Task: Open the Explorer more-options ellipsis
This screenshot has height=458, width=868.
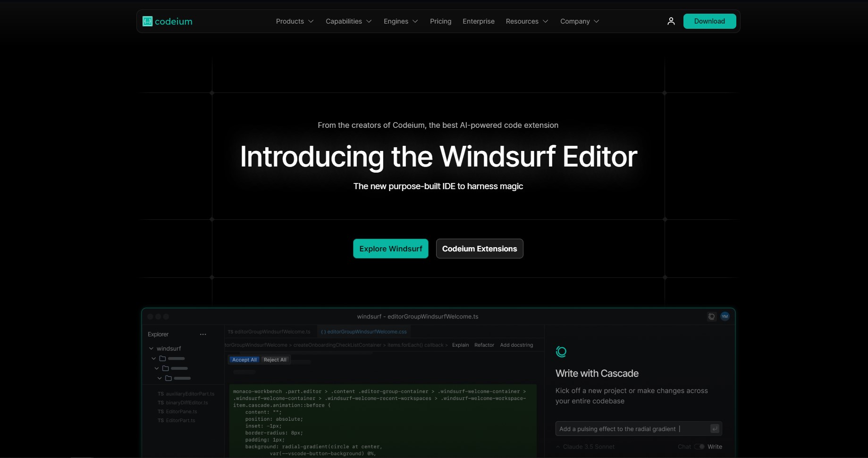Action: click(x=203, y=334)
